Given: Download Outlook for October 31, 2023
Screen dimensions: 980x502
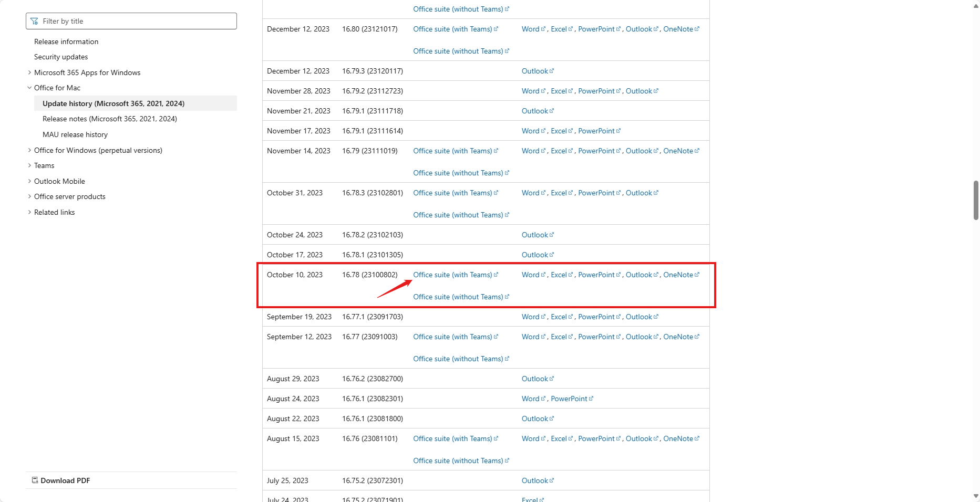Looking at the screenshot, I should tap(642, 193).
